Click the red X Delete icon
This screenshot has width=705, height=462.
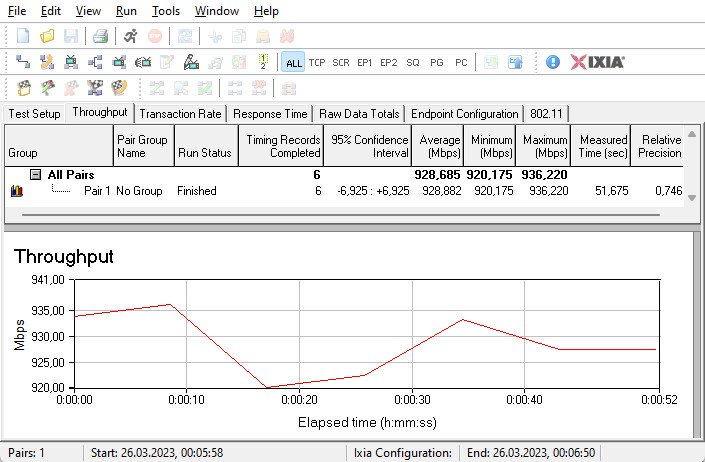[287, 36]
